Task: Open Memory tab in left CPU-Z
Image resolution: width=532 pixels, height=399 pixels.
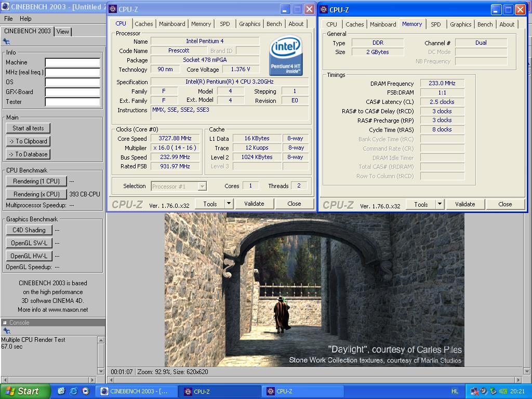Action: tap(201, 24)
